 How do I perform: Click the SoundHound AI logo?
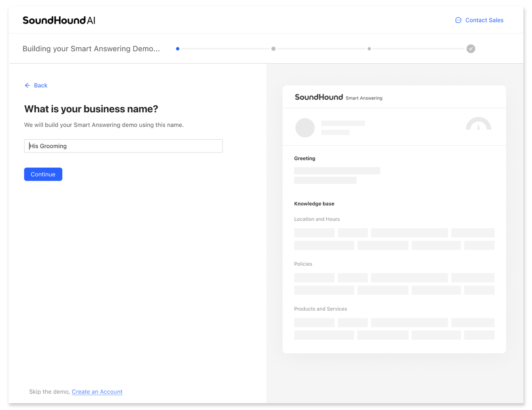[x=58, y=20]
